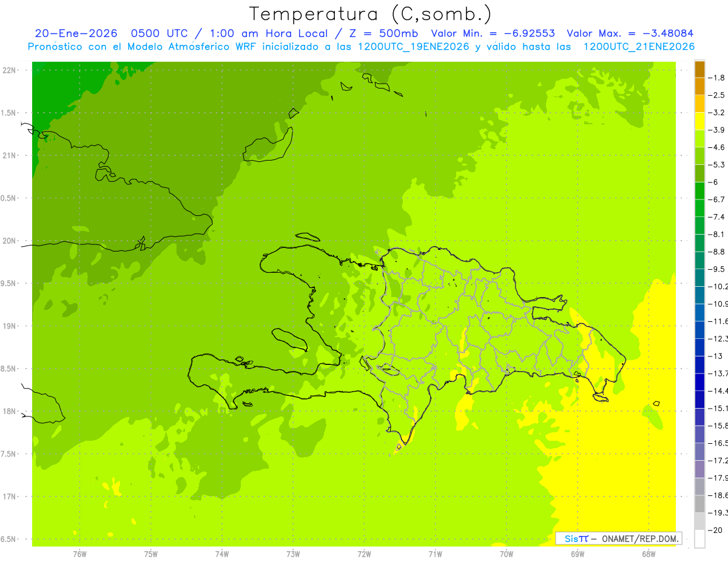This screenshot has height=562, width=728.
Task: Click the '75W' longitude label
Action: coord(150,554)
